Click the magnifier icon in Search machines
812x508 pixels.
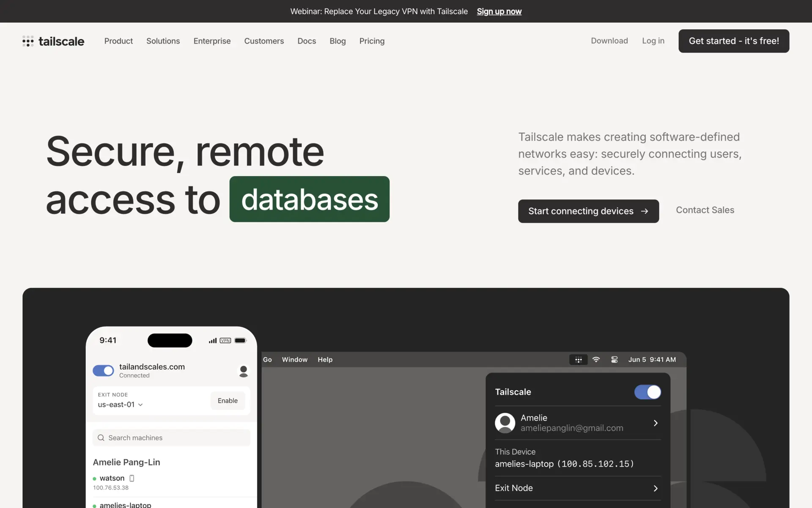tap(101, 438)
